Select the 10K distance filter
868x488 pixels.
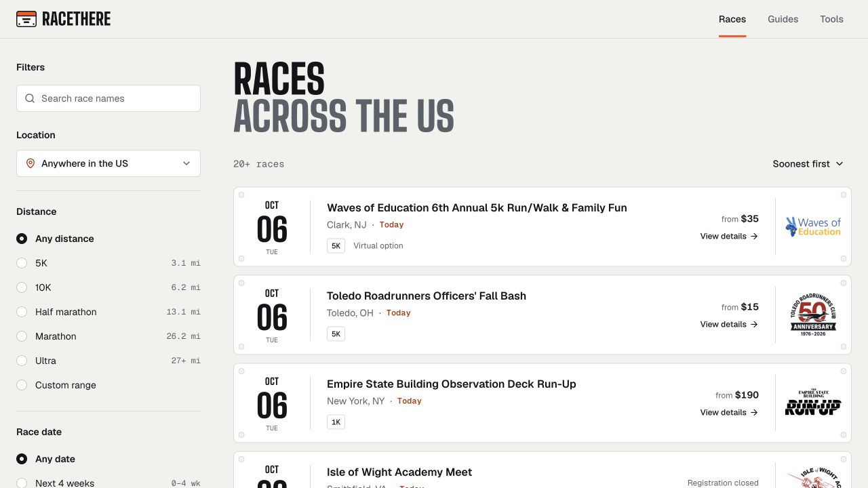[x=22, y=287]
